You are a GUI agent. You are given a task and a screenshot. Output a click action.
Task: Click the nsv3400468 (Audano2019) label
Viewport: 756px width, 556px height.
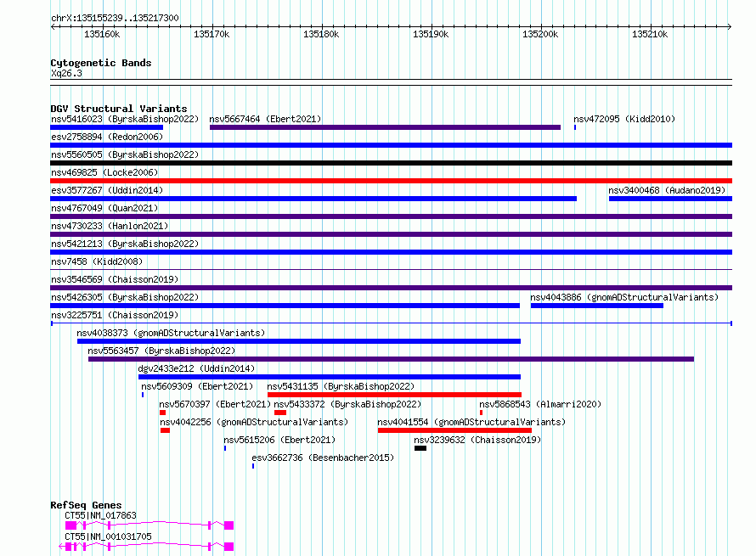(667, 190)
